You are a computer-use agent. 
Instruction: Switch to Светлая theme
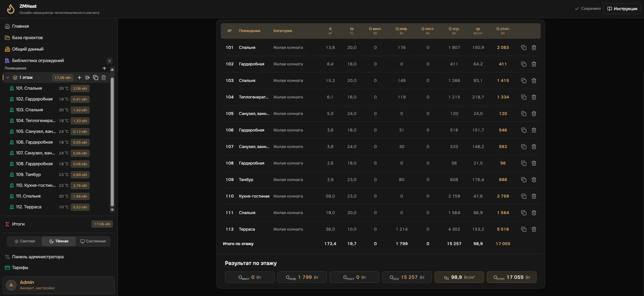[25, 241]
